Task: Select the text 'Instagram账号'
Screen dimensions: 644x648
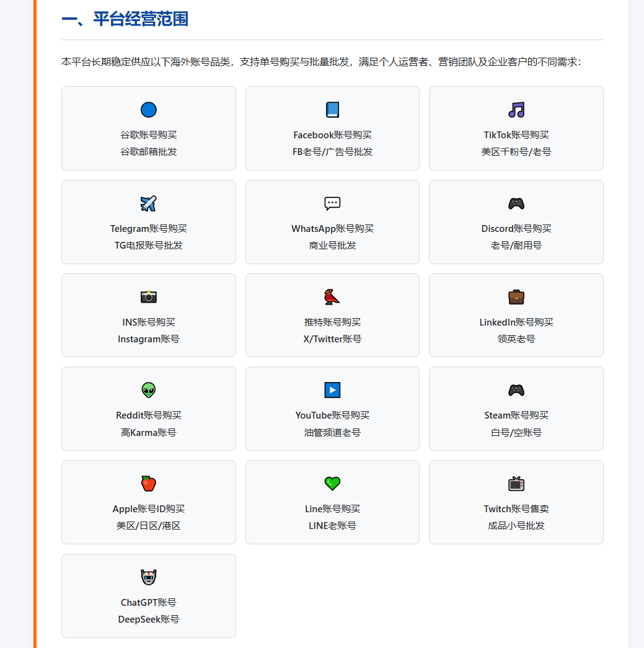Action: click(x=149, y=339)
